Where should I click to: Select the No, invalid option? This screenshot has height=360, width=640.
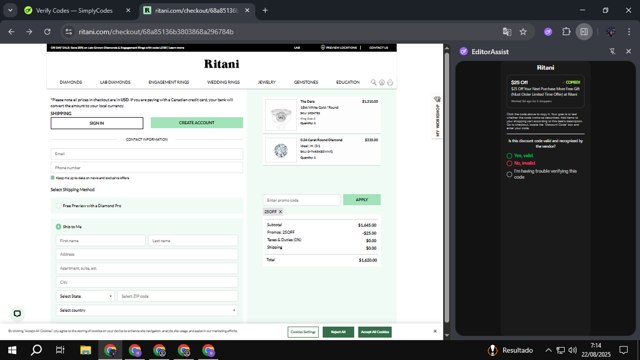pyautogui.click(x=509, y=163)
